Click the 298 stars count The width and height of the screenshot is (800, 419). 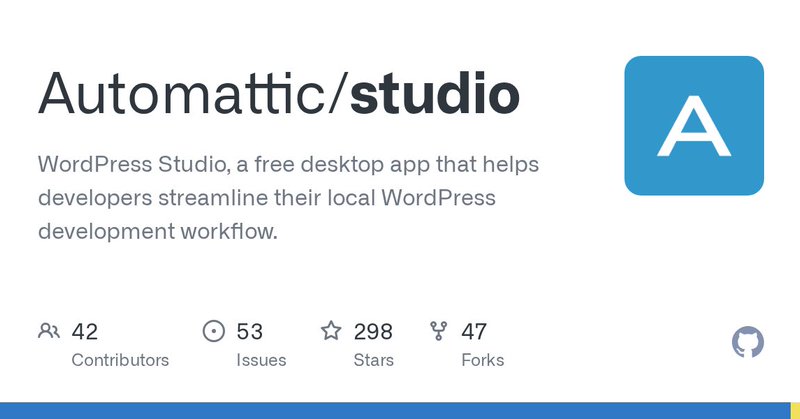[x=373, y=332]
